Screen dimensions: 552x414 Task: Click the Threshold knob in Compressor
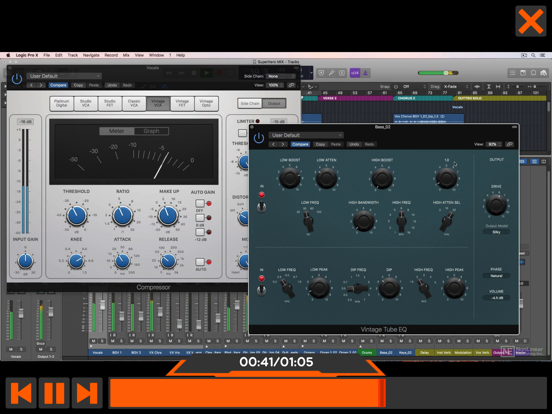tap(76, 215)
